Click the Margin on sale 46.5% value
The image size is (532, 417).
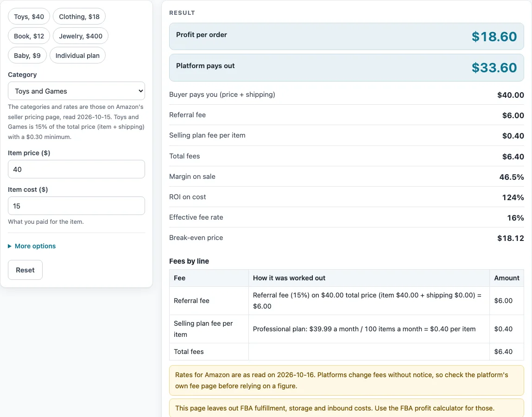[x=512, y=177]
